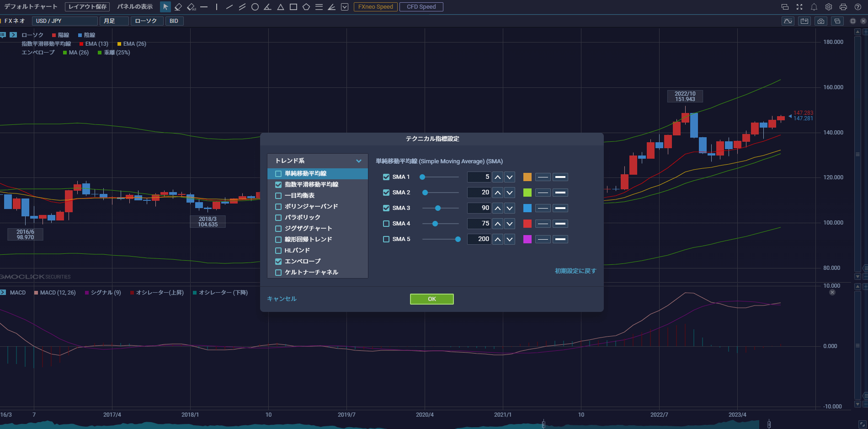Open the 月足 timeframe selector
This screenshot has width=868, height=429.
click(114, 21)
